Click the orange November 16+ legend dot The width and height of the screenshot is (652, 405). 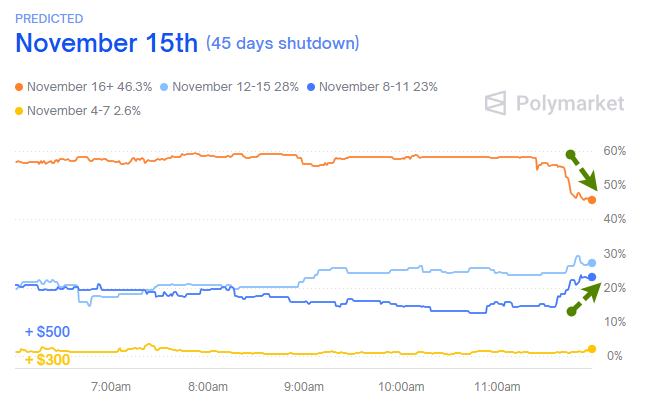(20, 86)
